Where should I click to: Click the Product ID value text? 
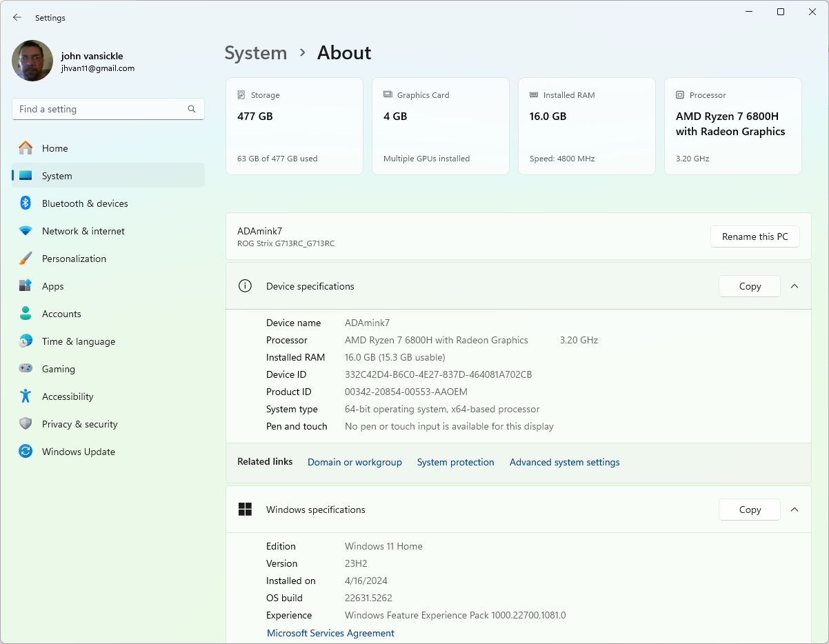point(406,392)
